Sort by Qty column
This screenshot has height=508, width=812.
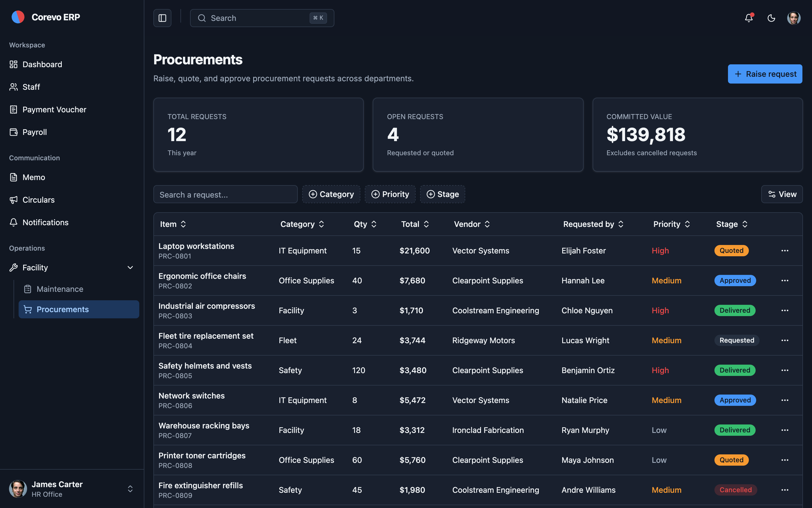(x=365, y=224)
